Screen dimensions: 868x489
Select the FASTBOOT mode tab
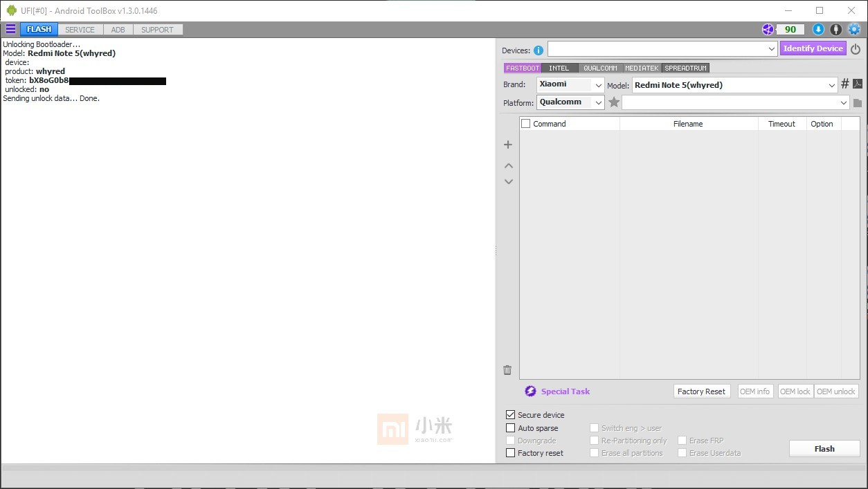(x=523, y=68)
